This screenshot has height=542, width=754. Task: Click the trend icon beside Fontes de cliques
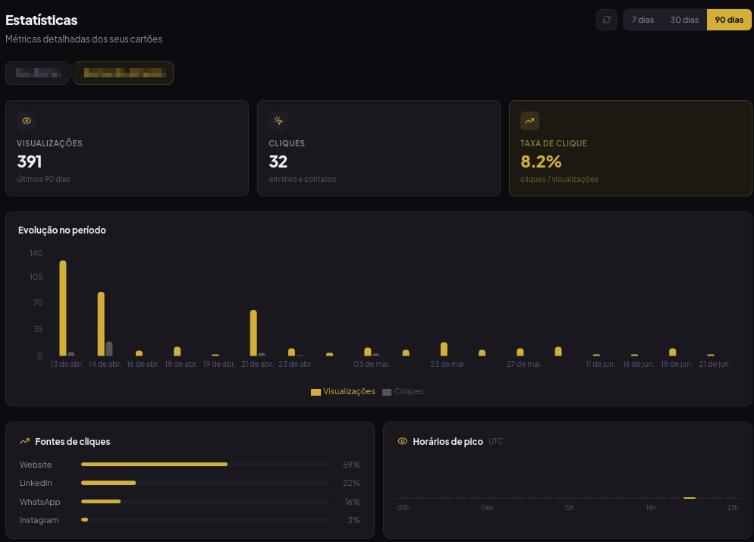(25, 441)
